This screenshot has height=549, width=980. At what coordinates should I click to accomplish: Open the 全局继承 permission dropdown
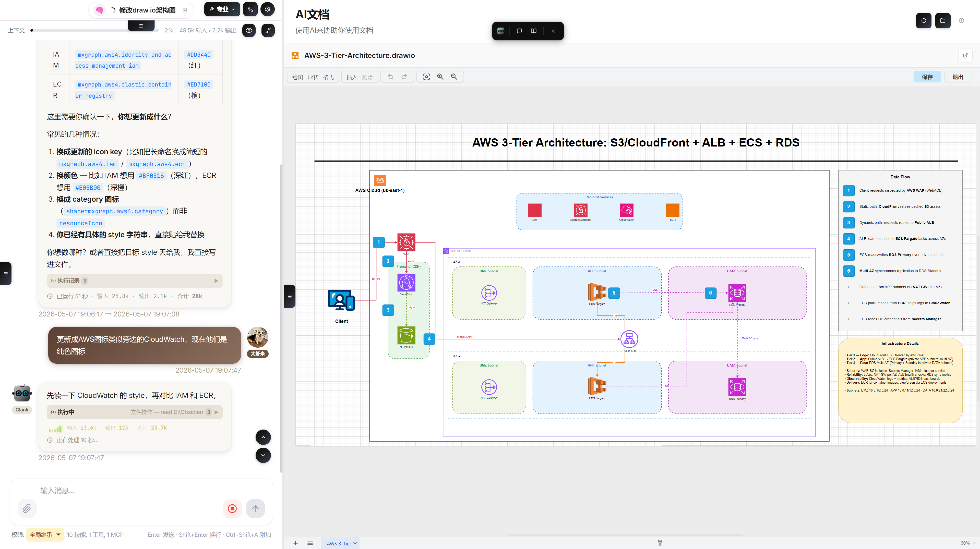(x=45, y=534)
